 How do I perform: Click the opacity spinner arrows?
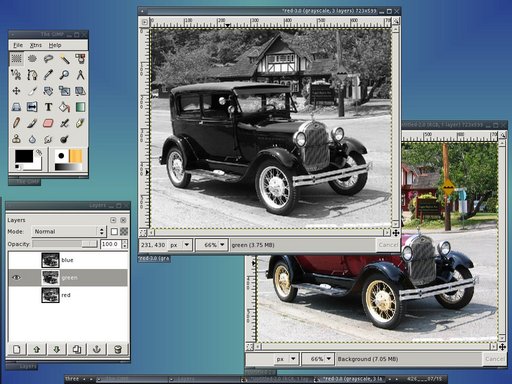coord(125,244)
